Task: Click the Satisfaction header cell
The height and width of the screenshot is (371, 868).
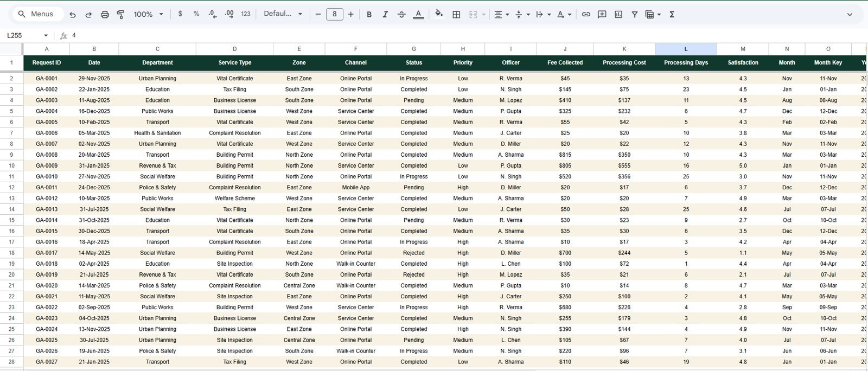Action: click(743, 63)
